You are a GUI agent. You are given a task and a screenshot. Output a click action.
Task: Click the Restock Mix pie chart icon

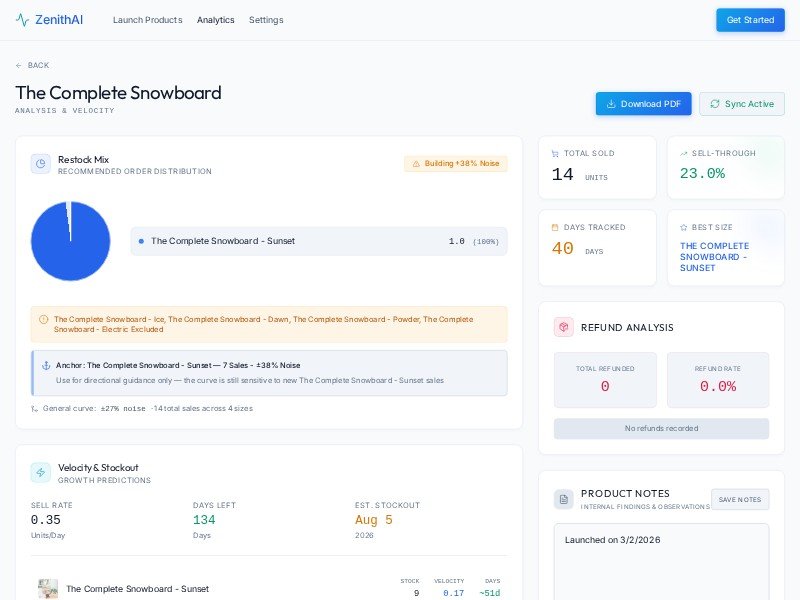(41, 164)
